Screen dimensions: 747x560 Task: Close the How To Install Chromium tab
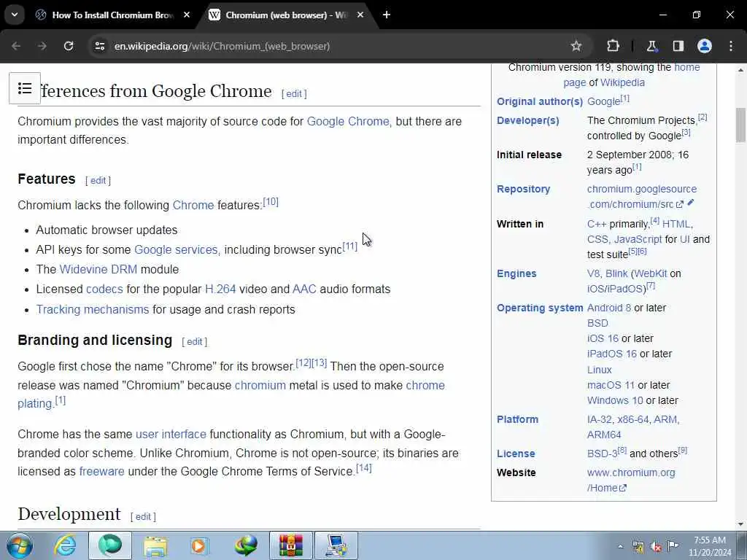(x=187, y=15)
